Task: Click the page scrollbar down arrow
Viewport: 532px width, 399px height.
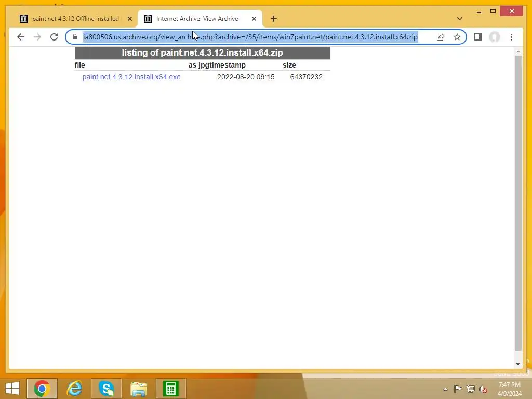Action: (518, 364)
